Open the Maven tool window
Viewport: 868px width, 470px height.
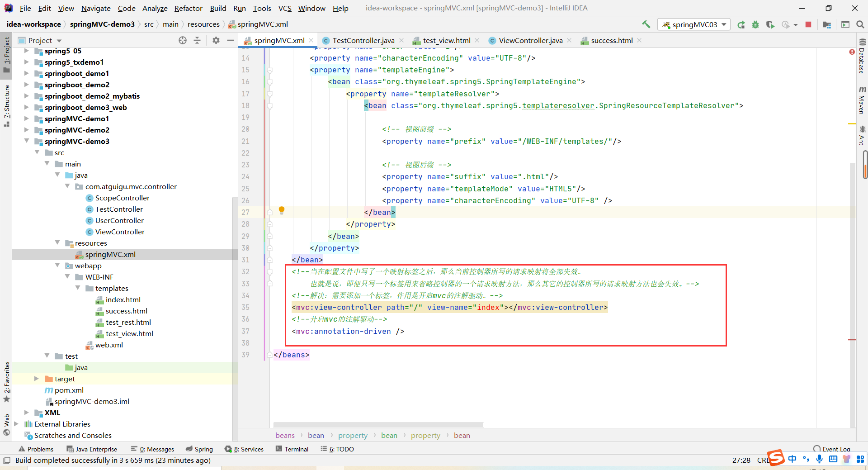tap(862, 100)
